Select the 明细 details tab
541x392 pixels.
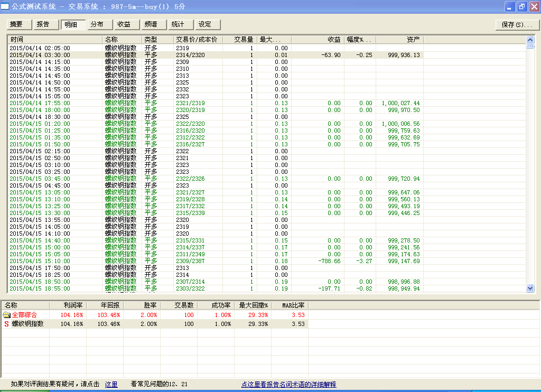pos(73,24)
